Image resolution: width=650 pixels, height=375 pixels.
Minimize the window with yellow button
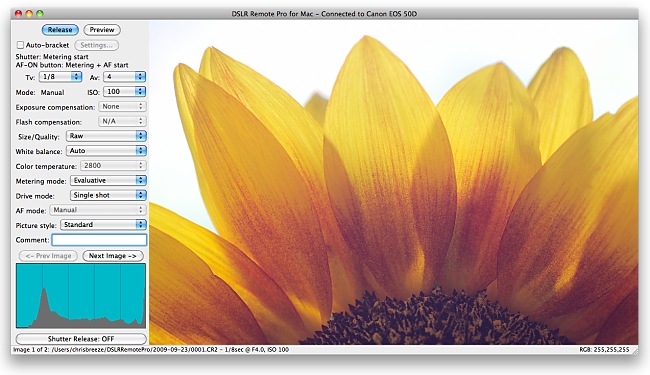tap(29, 14)
